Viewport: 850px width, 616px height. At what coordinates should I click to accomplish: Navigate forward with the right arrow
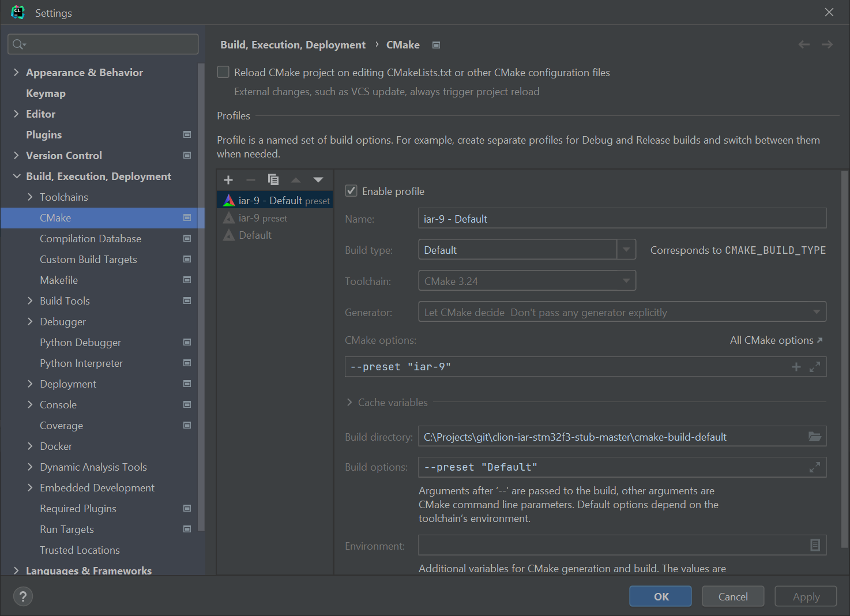click(827, 44)
